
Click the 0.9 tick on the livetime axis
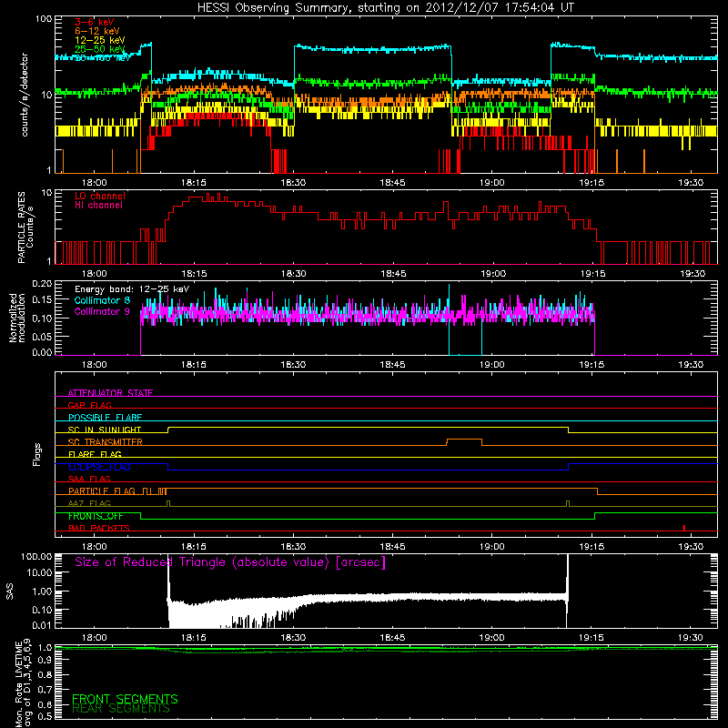(45, 661)
